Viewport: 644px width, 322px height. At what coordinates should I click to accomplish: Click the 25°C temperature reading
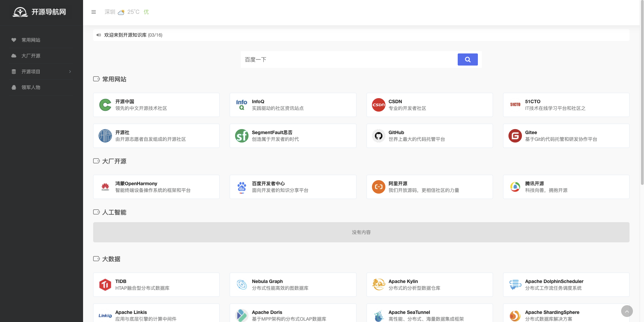click(133, 12)
